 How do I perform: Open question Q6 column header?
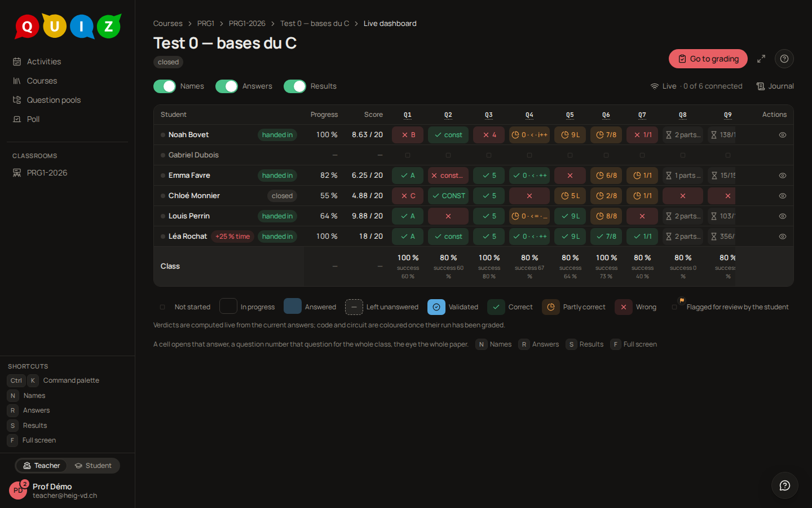click(x=606, y=115)
